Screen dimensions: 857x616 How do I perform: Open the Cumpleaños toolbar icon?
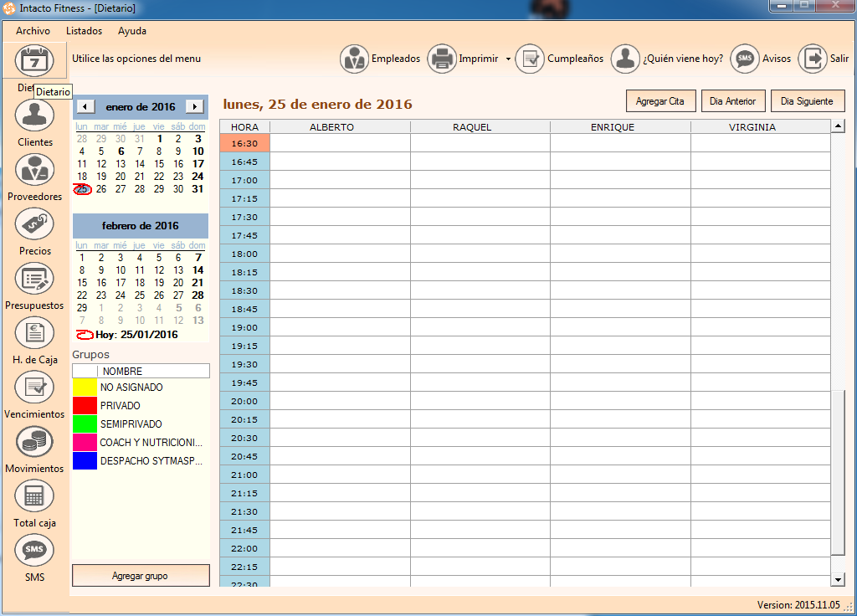530,59
